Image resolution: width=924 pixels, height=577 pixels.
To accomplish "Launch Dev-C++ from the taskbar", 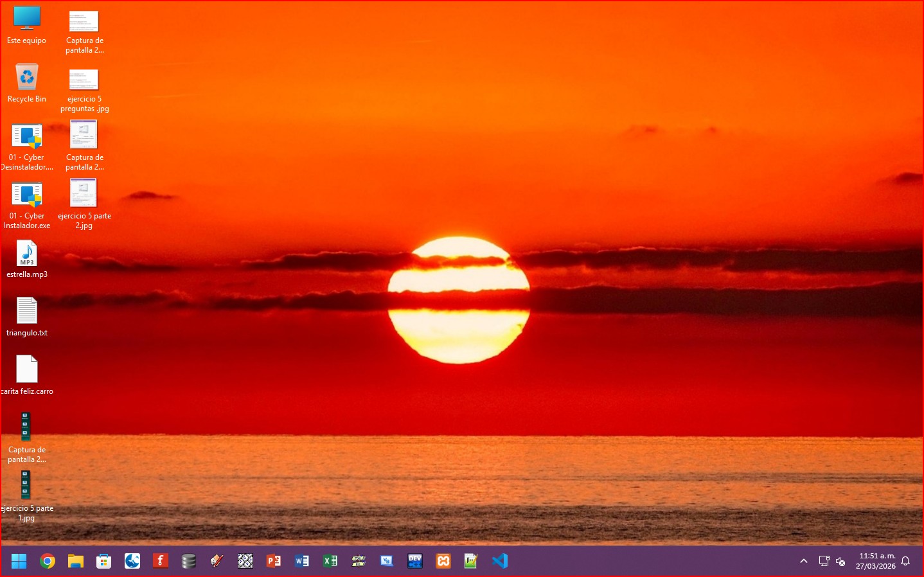I will click(415, 561).
